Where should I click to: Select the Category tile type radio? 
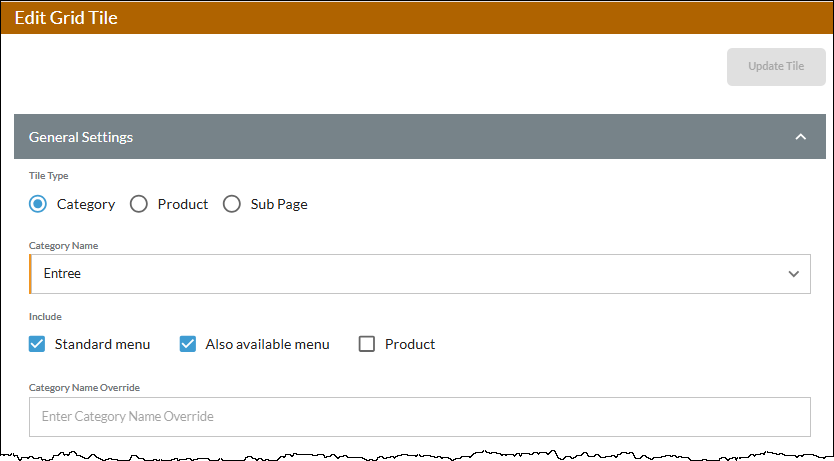(x=38, y=204)
